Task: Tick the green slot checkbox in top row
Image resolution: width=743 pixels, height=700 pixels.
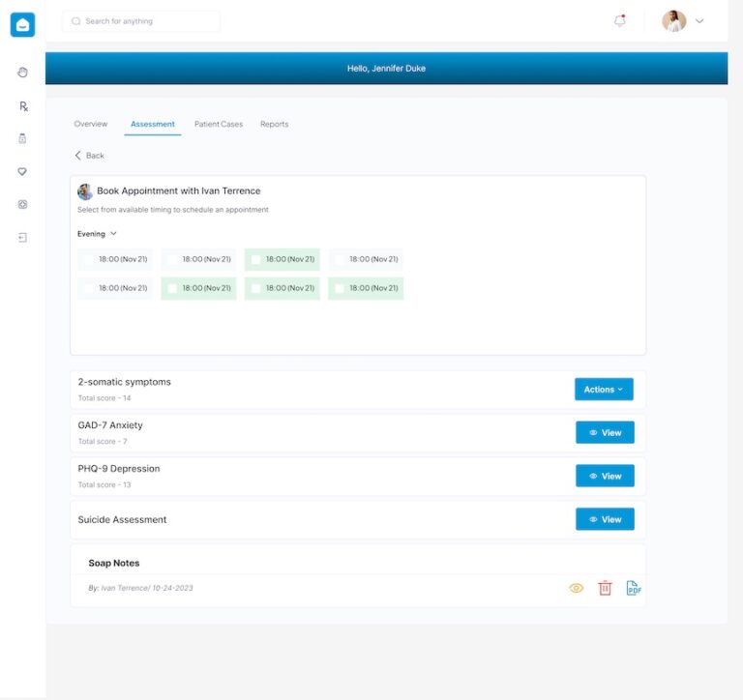Action: (x=256, y=259)
